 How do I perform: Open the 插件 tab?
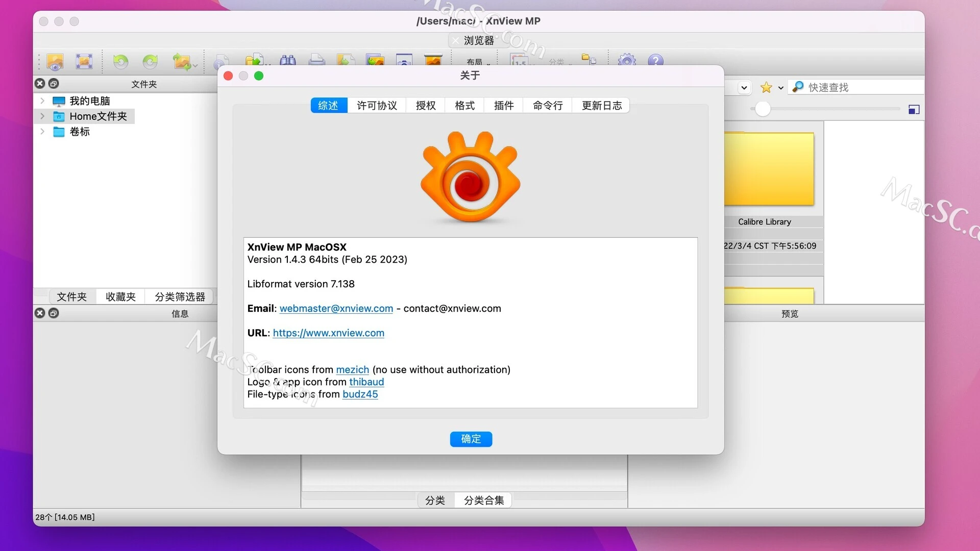(504, 106)
